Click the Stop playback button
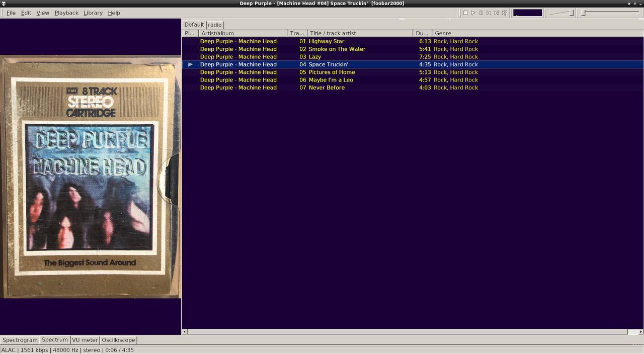The image size is (644, 354). point(465,13)
